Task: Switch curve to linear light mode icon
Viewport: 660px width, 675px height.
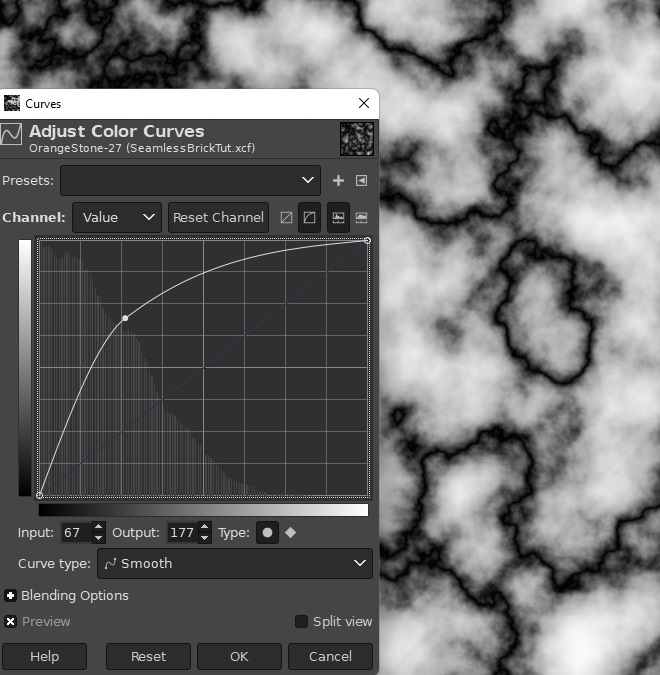Action: (x=287, y=217)
